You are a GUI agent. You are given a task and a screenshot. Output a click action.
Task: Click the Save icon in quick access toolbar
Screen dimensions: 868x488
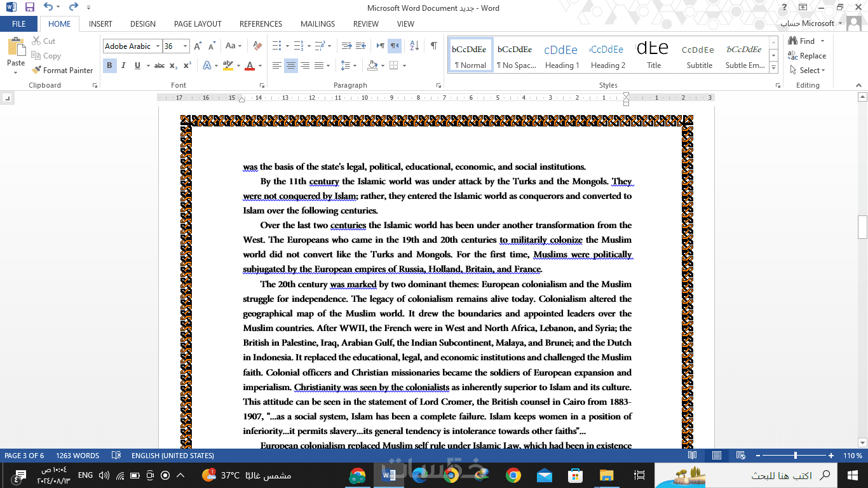29,8
